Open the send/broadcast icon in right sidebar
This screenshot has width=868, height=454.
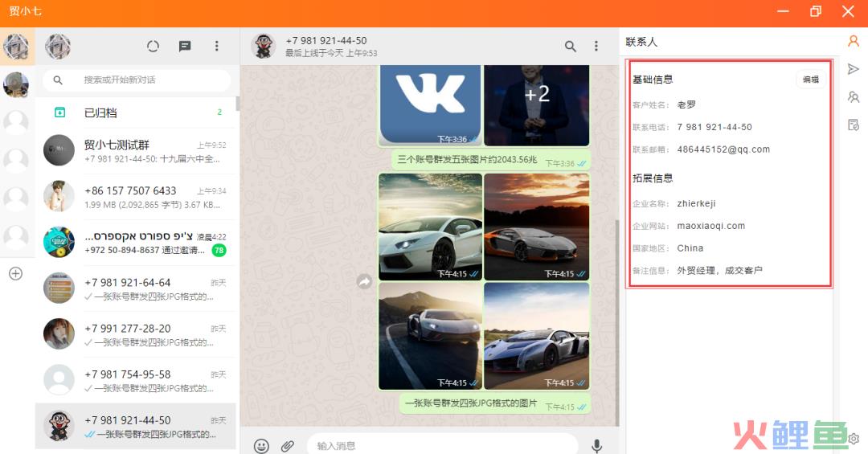click(x=853, y=68)
